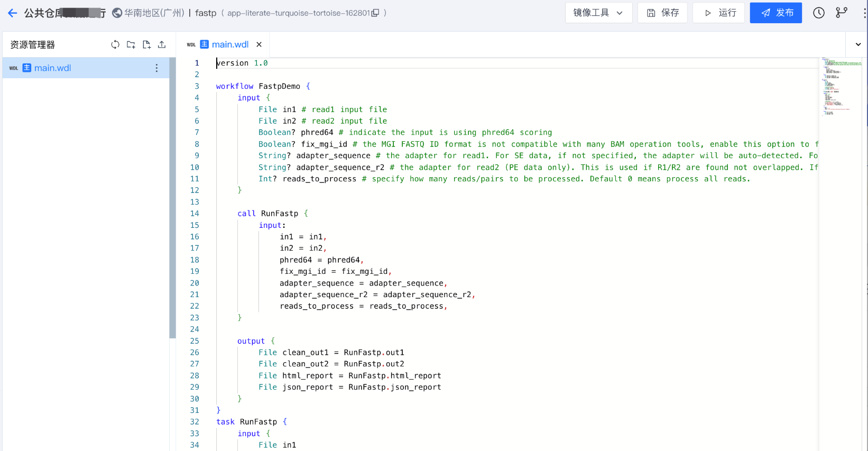The height and width of the screenshot is (451, 868).
Task: Open version history clock icon
Action: tap(818, 13)
